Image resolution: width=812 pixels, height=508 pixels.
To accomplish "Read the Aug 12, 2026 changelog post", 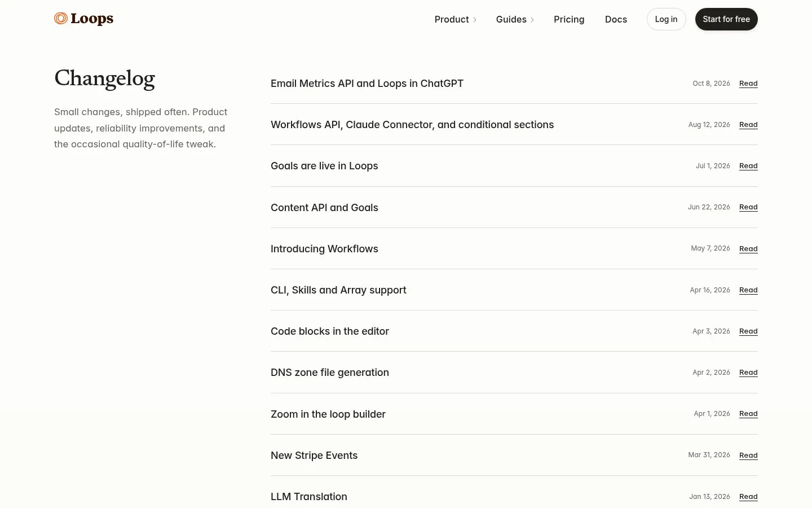I will pyautogui.click(x=748, y=125).
